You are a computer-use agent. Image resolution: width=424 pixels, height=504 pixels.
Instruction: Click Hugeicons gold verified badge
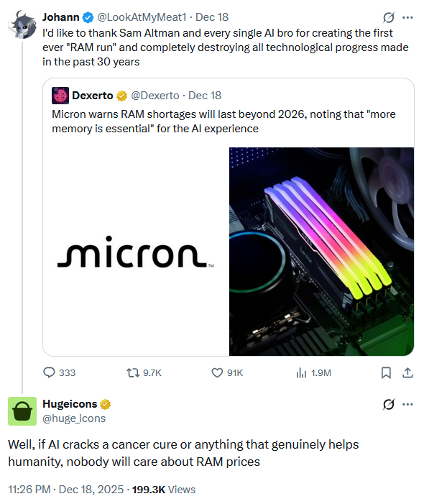[106, 404]
